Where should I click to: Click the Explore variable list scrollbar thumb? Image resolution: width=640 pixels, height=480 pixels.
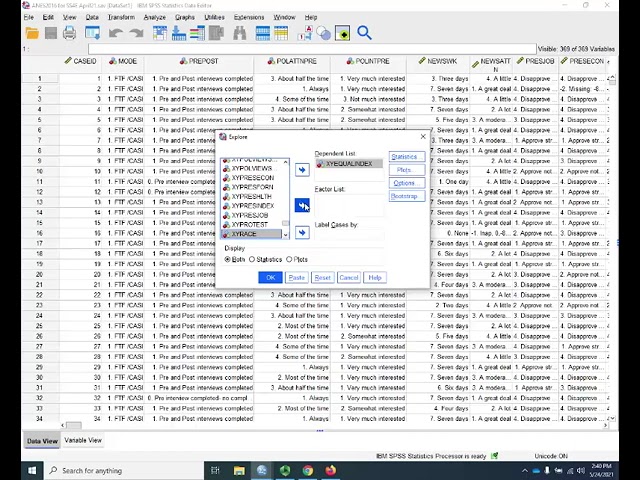tap(285, 223)
